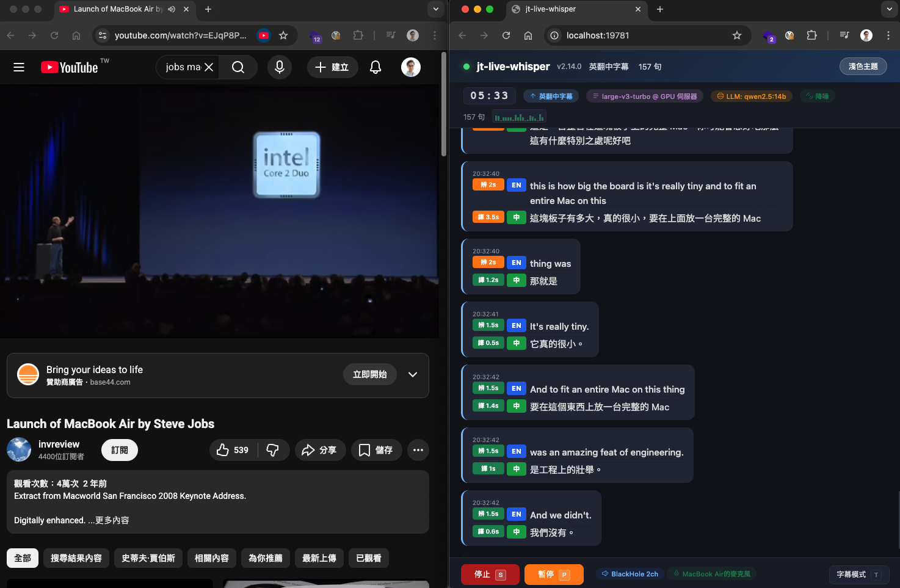Click the YouTube search magnifier button
This screenshot has width=900, height=588.
(238, 67)
